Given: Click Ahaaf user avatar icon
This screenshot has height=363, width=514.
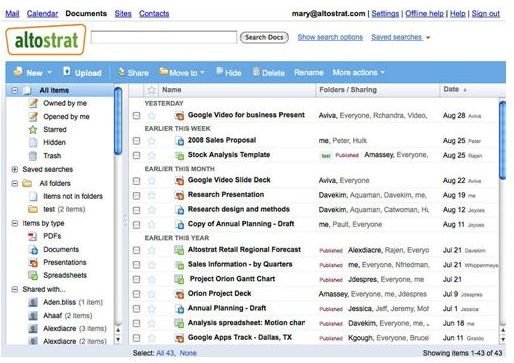Looking at the screenshot, I should (x=33, y=315).
